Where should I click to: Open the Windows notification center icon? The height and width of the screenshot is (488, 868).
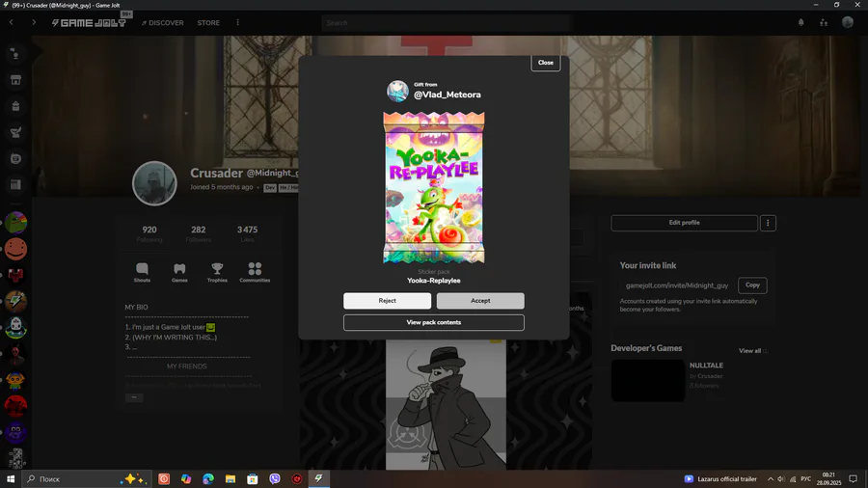click(x=854, y=478)
